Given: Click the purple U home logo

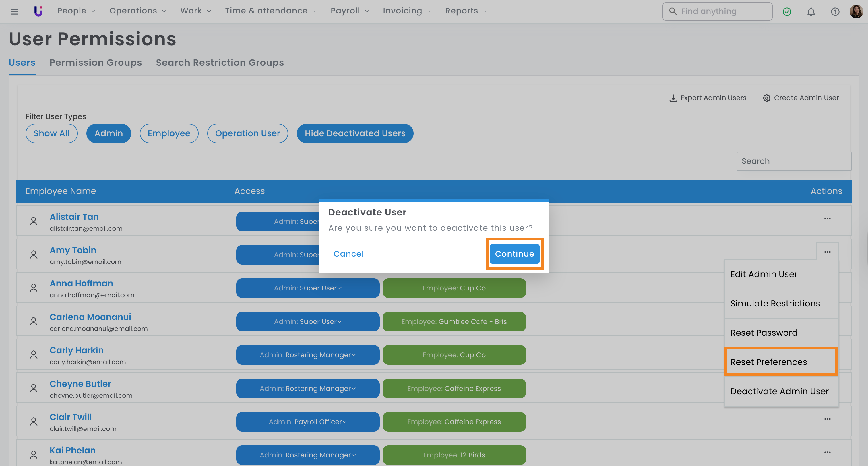Looking at the screenshot, I should click(x=38, y=11).
